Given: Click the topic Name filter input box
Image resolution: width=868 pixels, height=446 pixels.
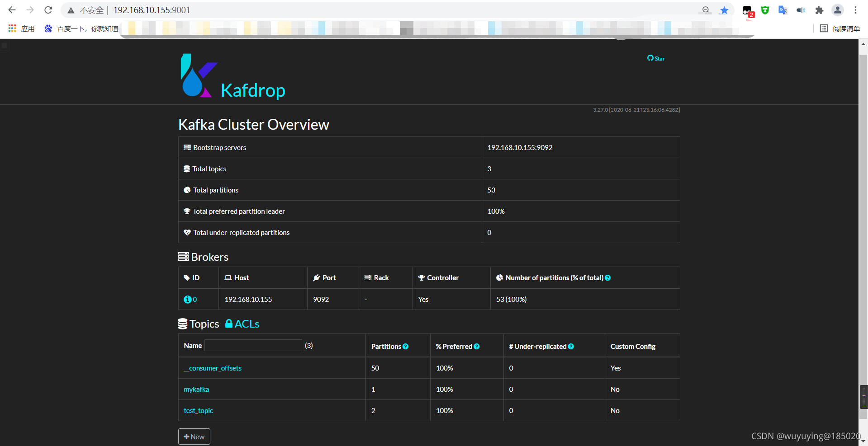Looking at the screenshot, I should 253,345.
